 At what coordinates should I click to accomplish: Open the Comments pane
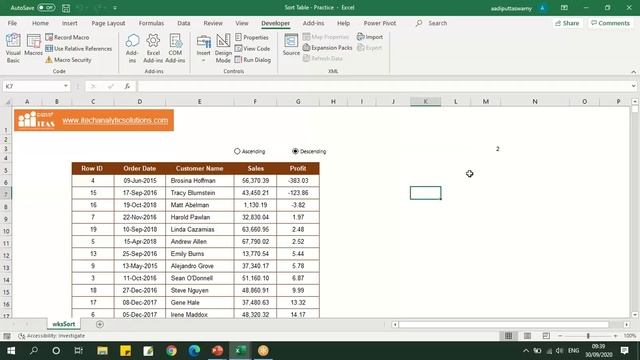coord(610,23)
